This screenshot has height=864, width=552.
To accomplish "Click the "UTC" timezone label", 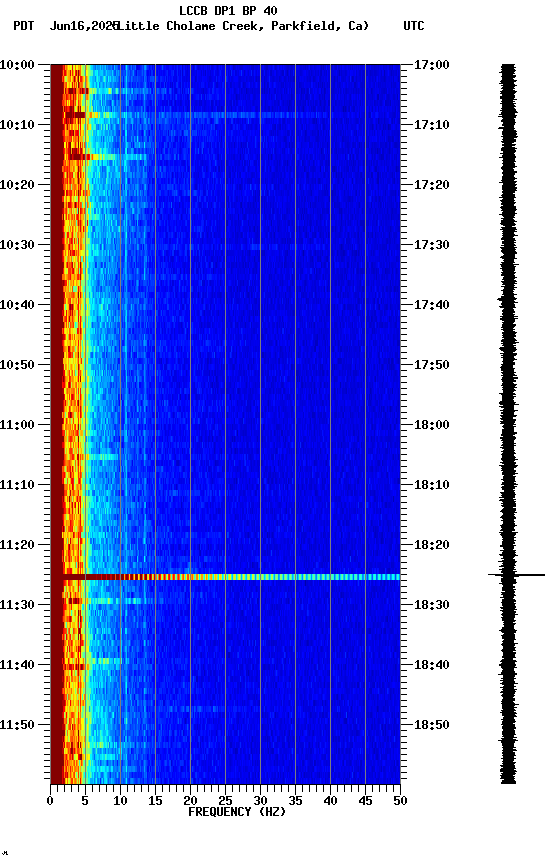I will (414, 26).
